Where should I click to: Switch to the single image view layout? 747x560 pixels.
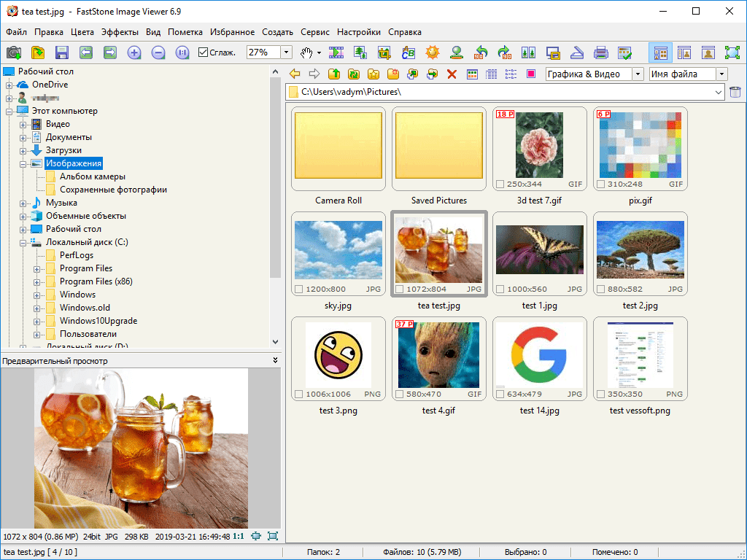click(x=708, y=52)
